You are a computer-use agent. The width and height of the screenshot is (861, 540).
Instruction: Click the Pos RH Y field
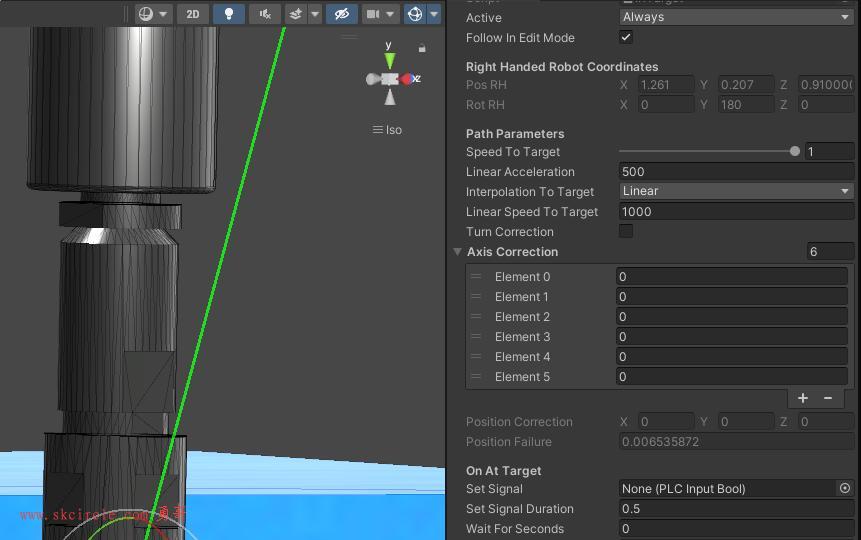tap(746, 85)
